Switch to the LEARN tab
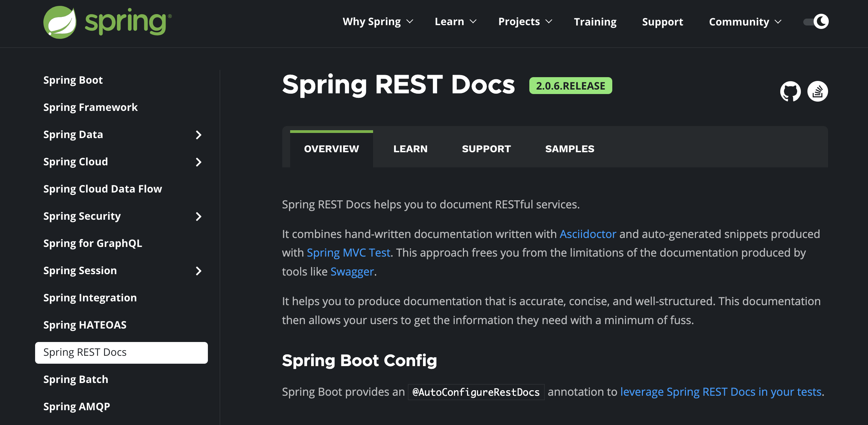Viewport: 868px width, 425px height. click(x=410, y=149)
